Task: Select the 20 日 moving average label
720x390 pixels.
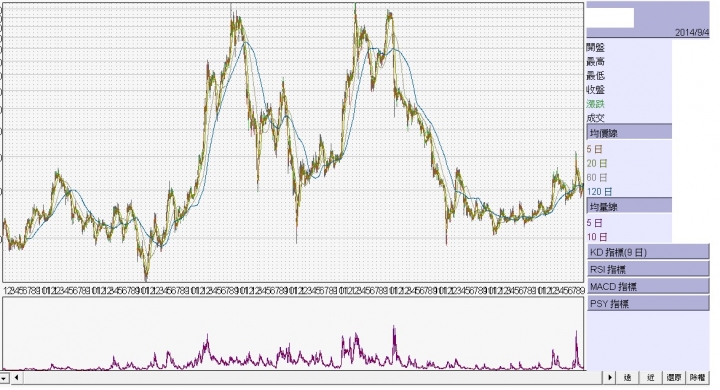Action: point(597,163)
